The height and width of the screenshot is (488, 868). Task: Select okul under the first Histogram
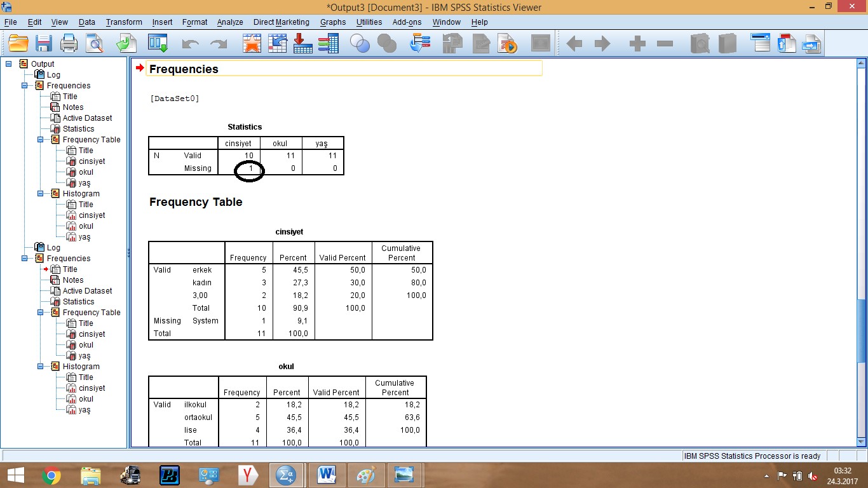click(x=86, y=226)
